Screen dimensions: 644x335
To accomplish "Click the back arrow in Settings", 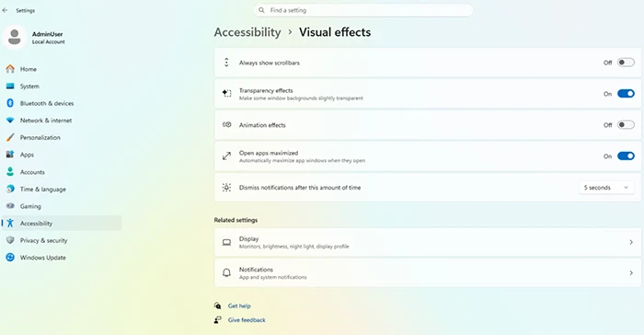I will tap(5, 10).
